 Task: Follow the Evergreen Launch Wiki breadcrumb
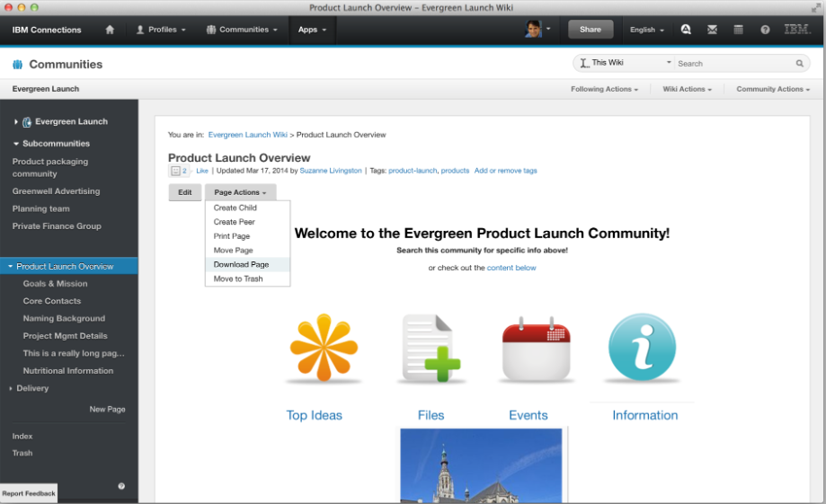tap(247, 135)
